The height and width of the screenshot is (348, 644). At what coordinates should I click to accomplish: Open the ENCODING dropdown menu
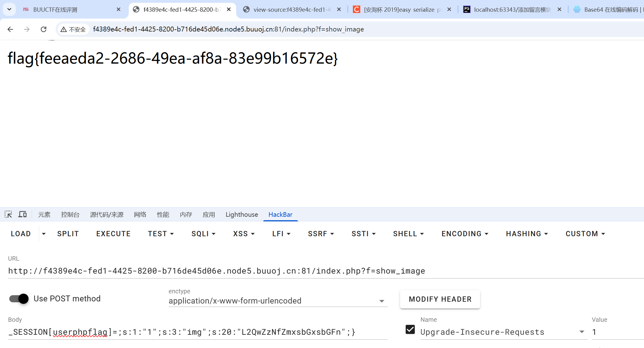(465, 234)
